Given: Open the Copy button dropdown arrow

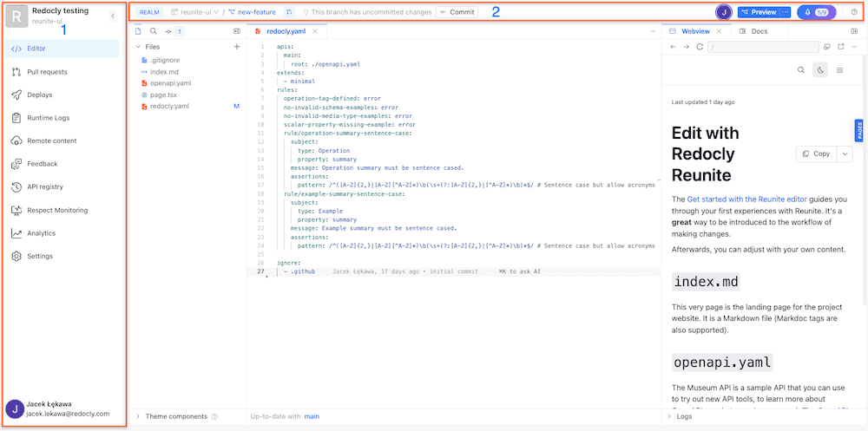Looking at the screenshot, I should 845,153.
